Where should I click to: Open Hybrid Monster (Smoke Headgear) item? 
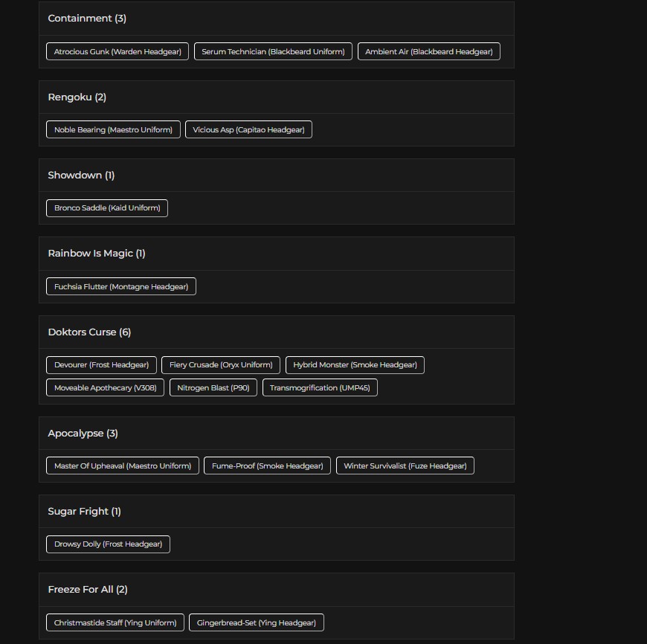point(355,364)
